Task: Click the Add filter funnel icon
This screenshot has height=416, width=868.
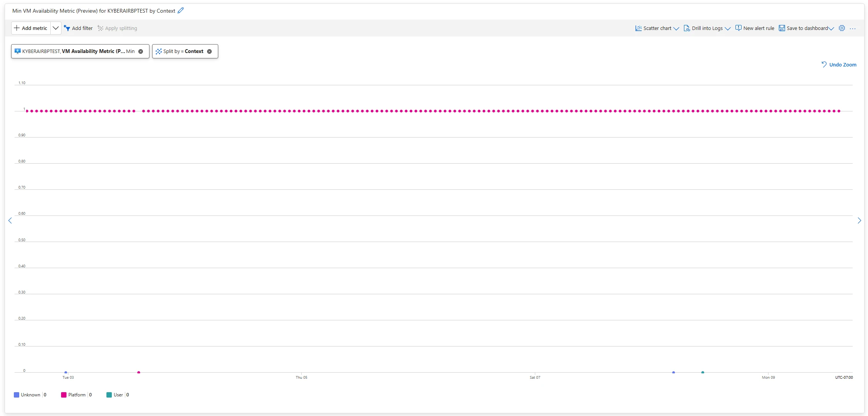Action: click(68, 28)
